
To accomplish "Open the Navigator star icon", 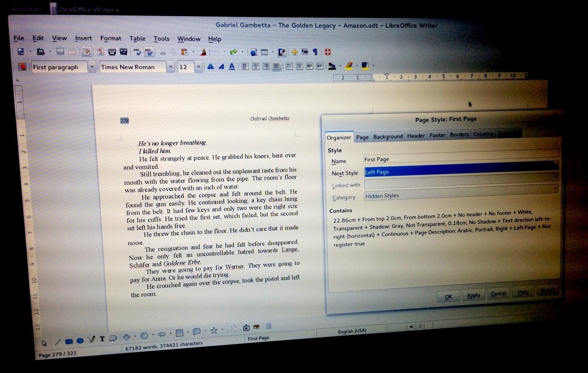I will (294, 52).
